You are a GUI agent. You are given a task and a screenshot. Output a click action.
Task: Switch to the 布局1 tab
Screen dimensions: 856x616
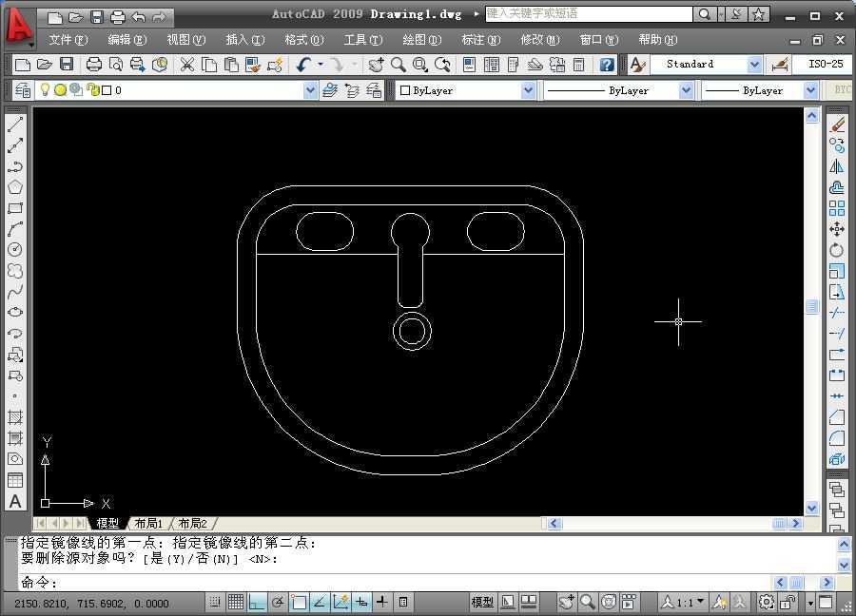tap(148, 523)
